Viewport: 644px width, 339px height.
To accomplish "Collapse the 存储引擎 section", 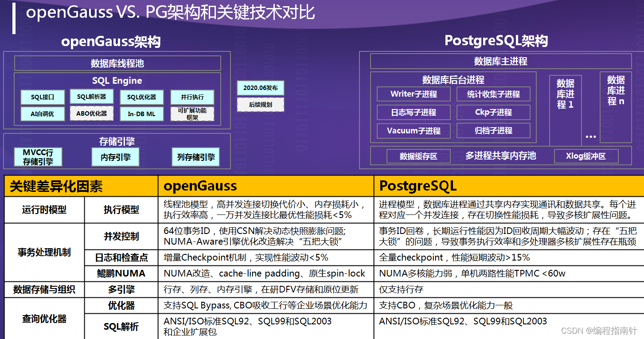I will click(x=117, y=141).
